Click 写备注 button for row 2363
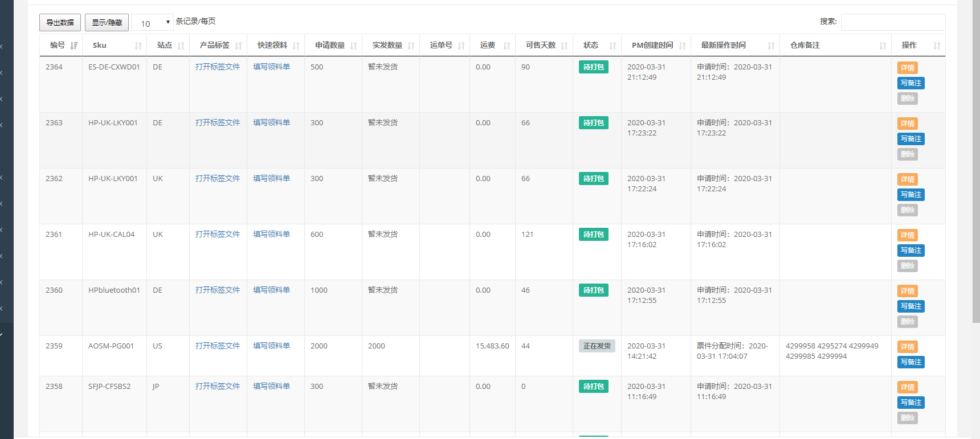This screenshot has width=980, height=439. click(910, 139)
